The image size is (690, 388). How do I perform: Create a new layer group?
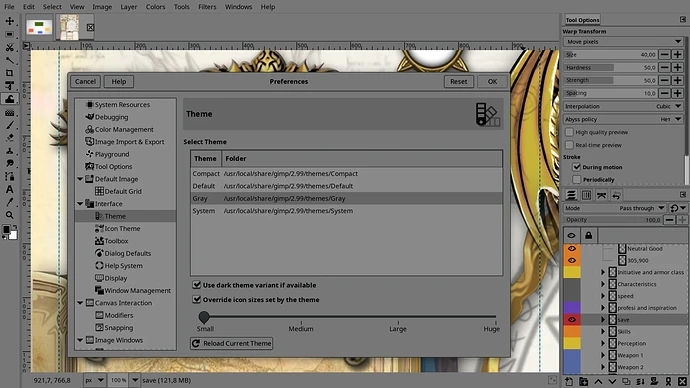coord(584,382)
